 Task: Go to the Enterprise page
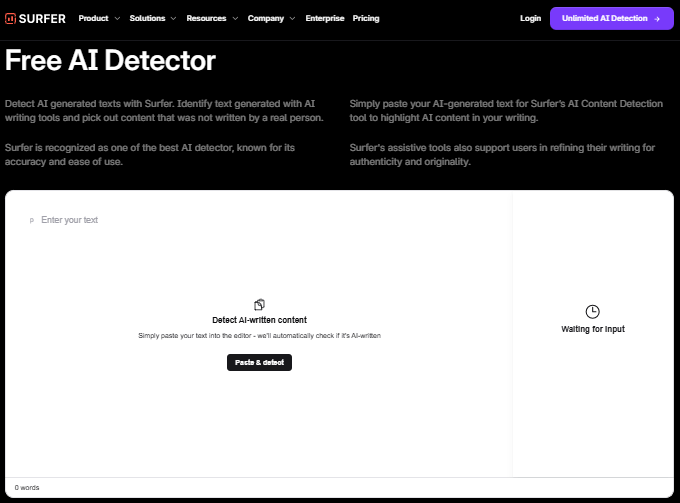(325, 18)
